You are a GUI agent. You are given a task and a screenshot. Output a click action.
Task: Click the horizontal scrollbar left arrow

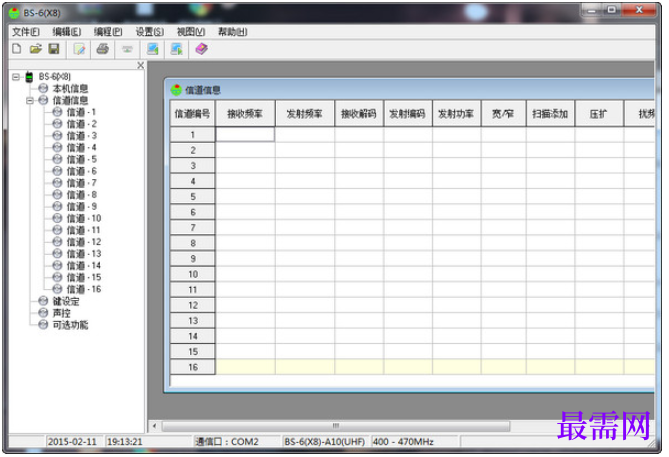tap(154, 426)
